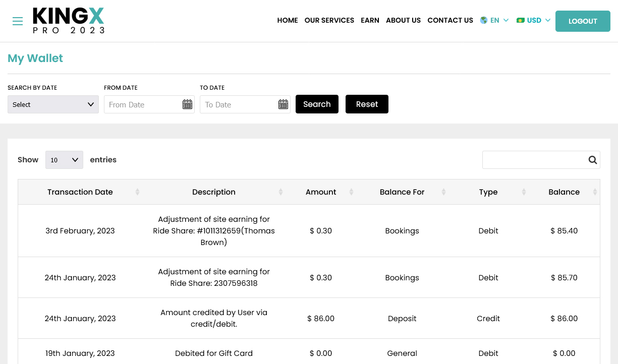The image size is (618, 364).
Task: Click the Thomas Brown ride share description
Action: (214, 231)
